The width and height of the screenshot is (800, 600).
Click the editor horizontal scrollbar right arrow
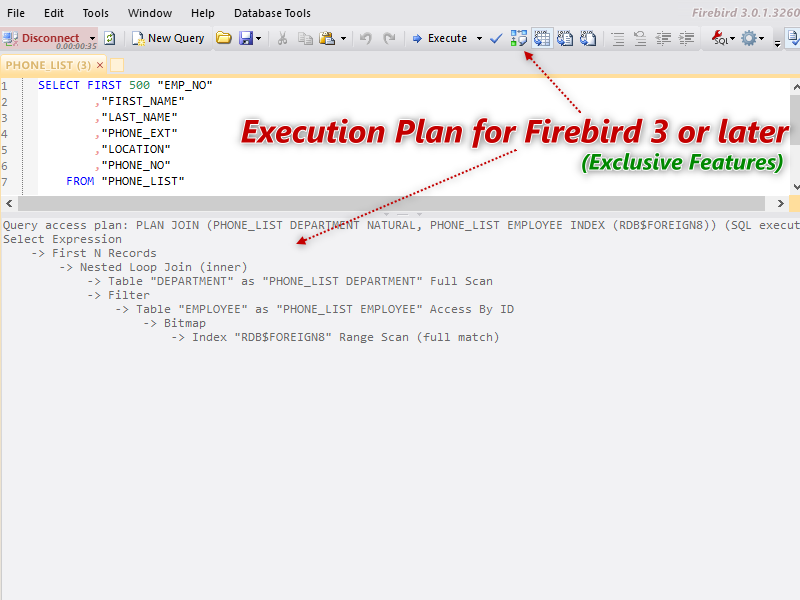click(x=780, y=204)
